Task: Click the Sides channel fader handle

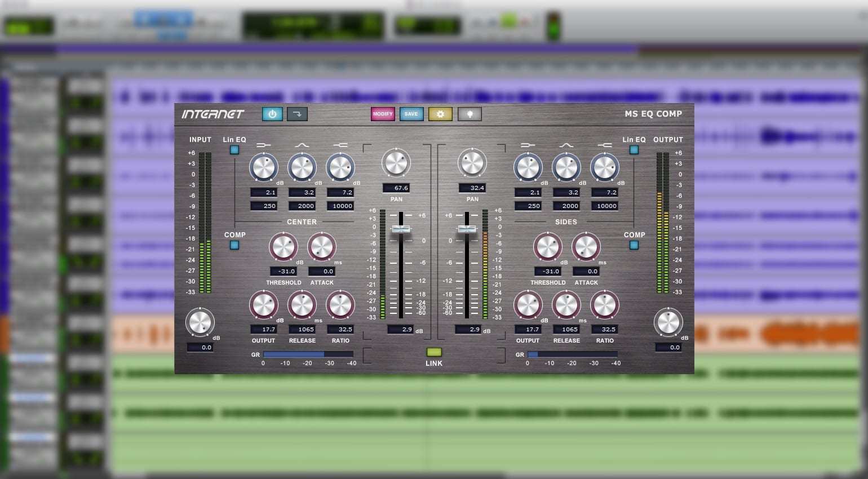Action: (467, 229)
